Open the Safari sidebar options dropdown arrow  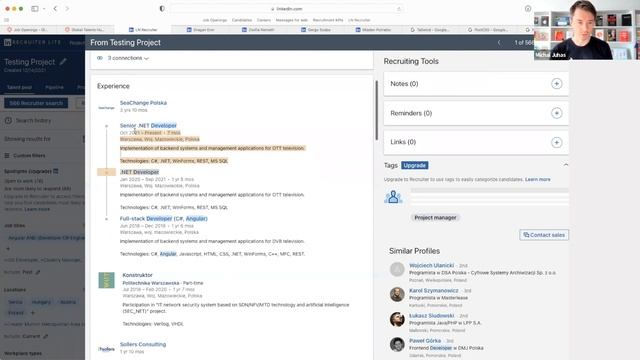coord(44,9)
